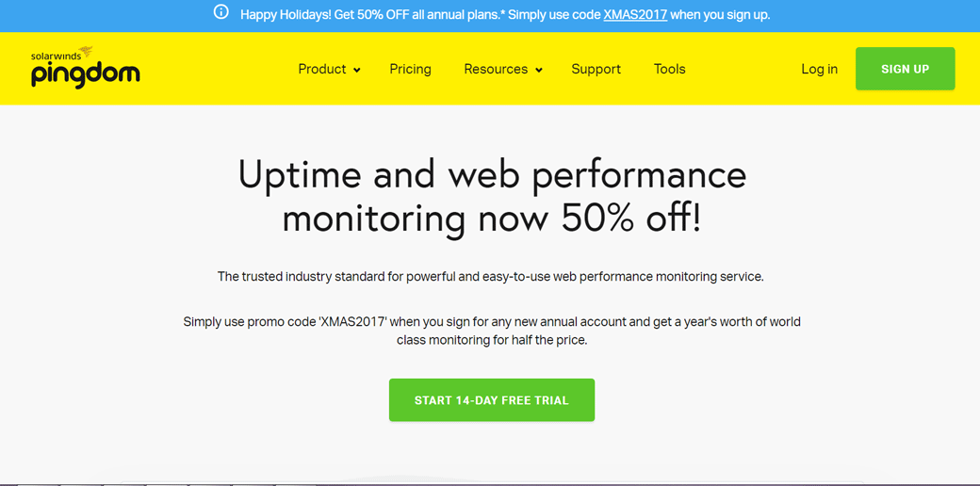Image resolution: width=980 pixels, height=486 pixels.
Task: Click the Log in link
Action: (819, 69)
